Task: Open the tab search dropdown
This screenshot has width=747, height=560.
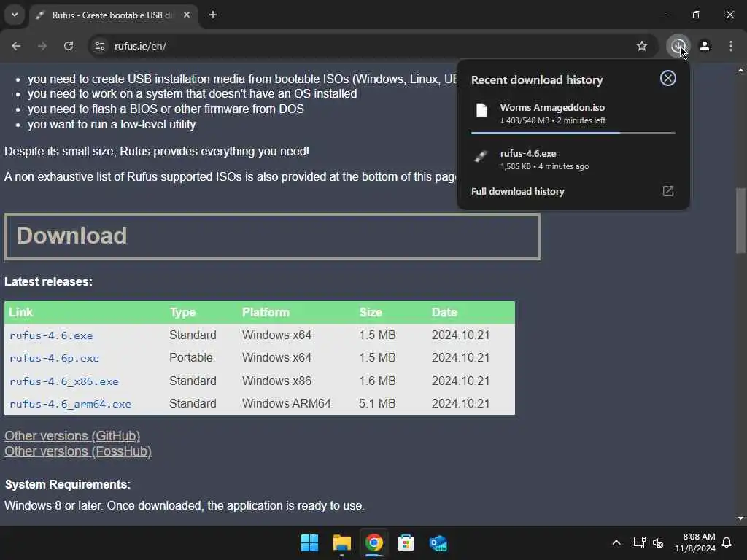Action: [x=15, y=15]
